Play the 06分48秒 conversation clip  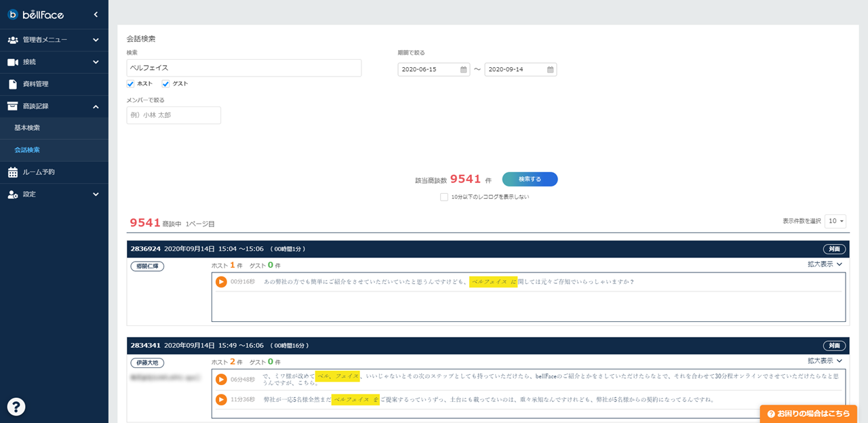point(221,380)
